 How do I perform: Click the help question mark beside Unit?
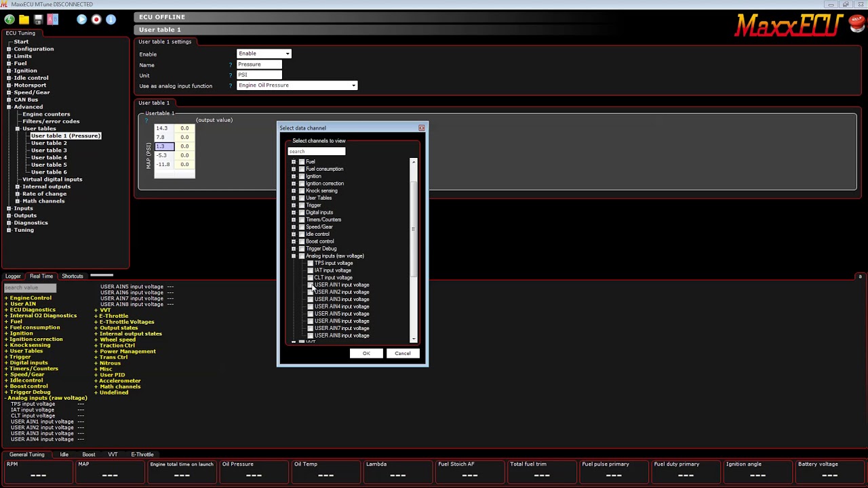tap(231, 75)
